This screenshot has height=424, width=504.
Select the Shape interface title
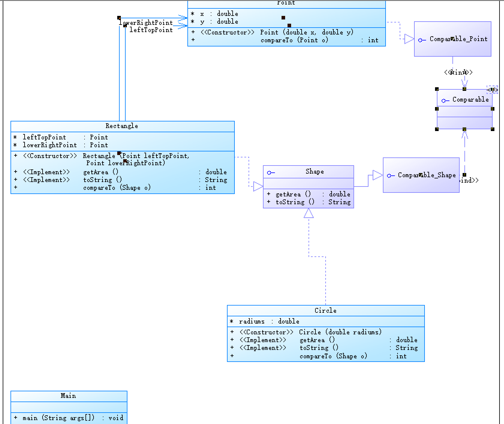pos(315,172)
